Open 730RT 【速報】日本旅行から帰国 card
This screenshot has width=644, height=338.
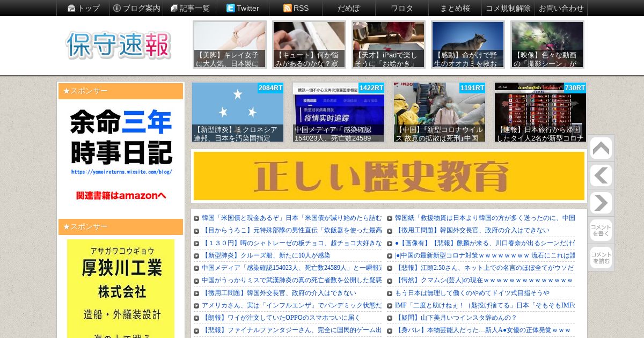click(540, 112)
